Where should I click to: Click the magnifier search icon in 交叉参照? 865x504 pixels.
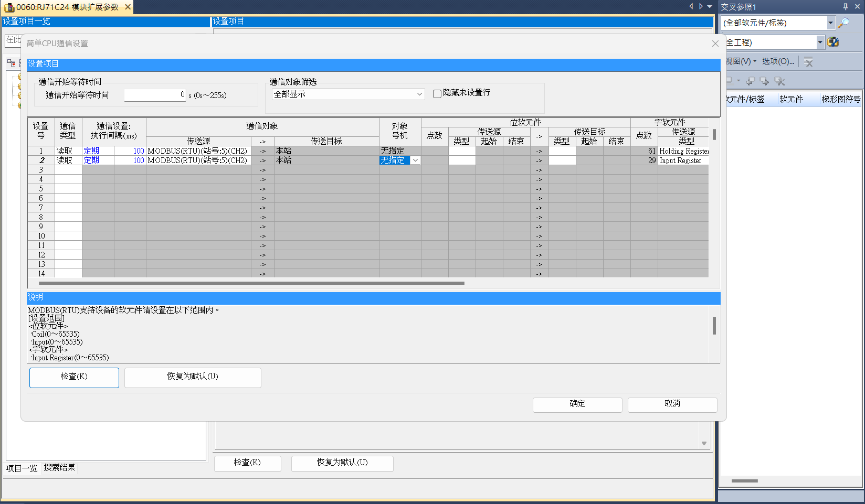click(x=843, y=23)
